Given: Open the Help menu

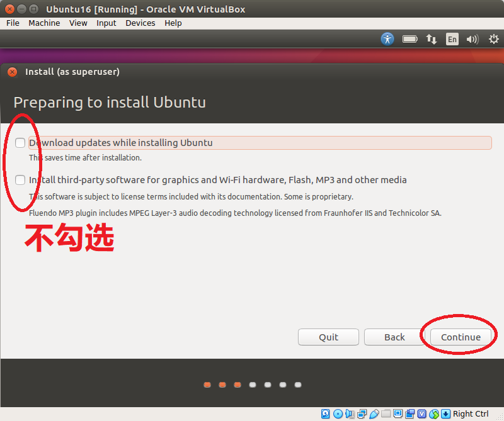Looking at the screenshot, I should click(173, 23).
